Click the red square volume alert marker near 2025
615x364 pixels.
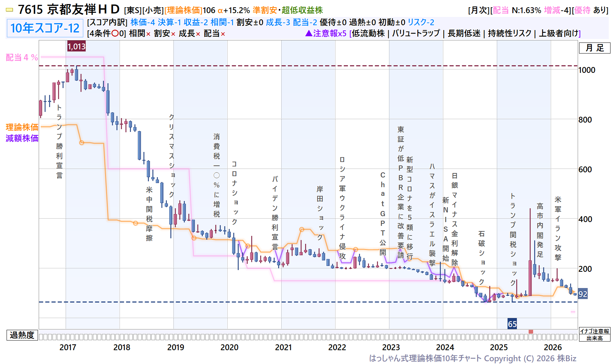click(531, 332)
